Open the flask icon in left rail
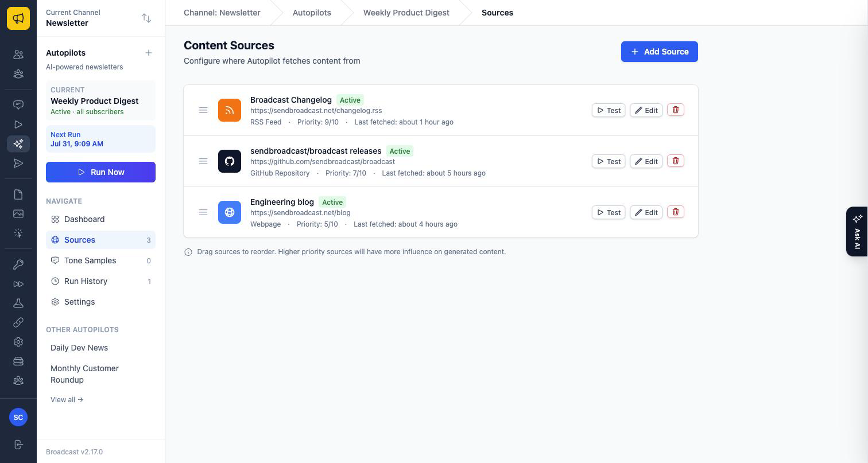 click(x=18, y=303)
